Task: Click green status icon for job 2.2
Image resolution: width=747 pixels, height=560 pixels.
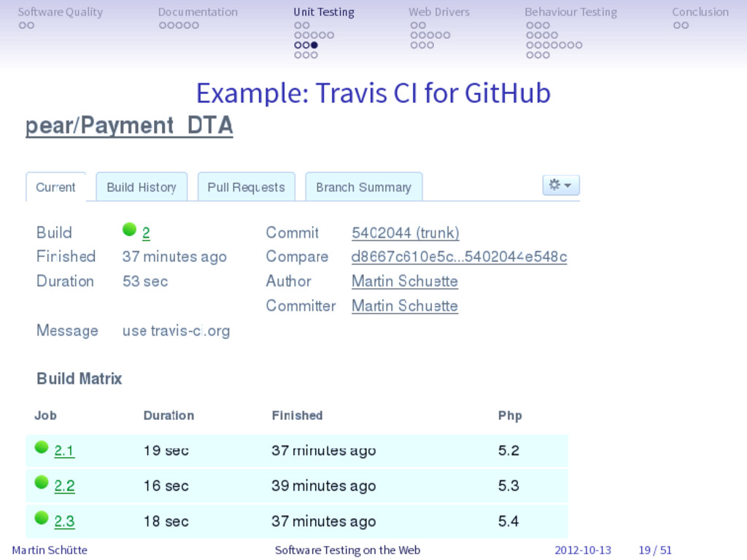Action: (42, 483)
